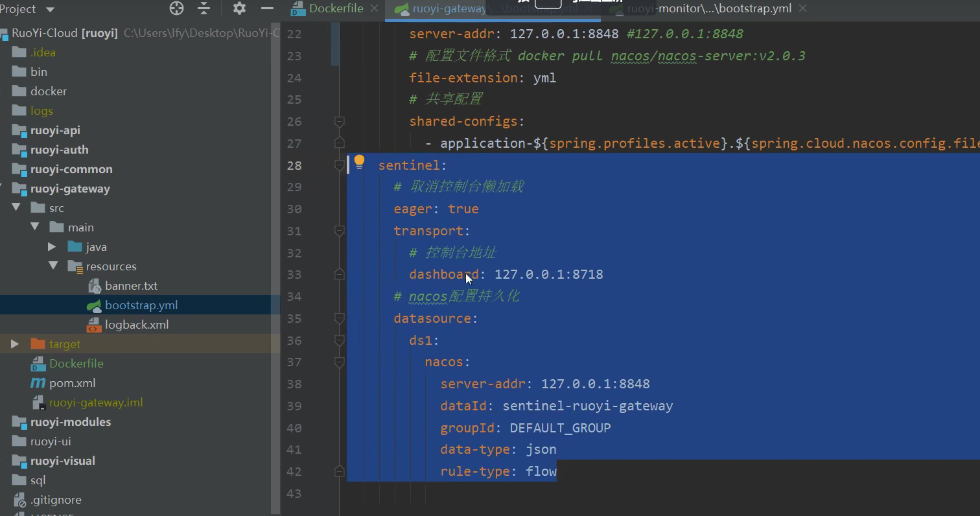Select the ruoyi-gateway module
The height and width of the screenshot is (516, 980).
pos(70,189)
